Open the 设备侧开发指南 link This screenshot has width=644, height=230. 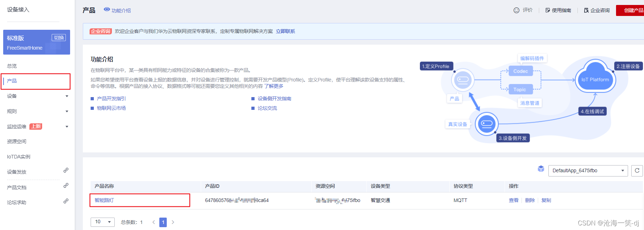274,99
